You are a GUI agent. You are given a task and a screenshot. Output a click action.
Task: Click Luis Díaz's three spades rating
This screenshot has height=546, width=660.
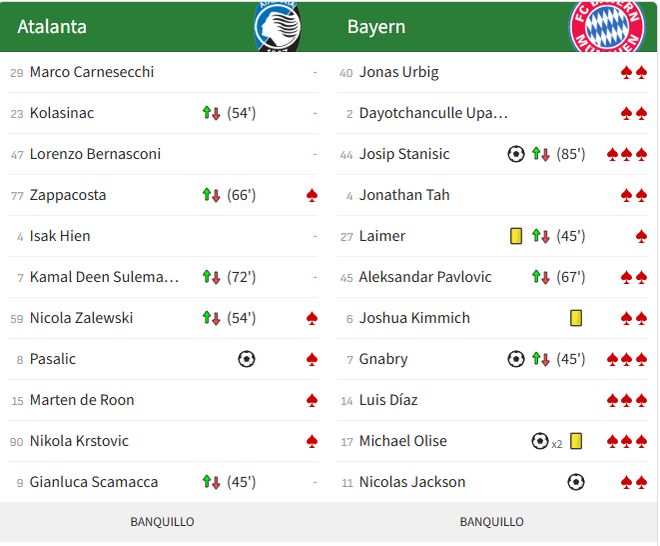point(627,400)
